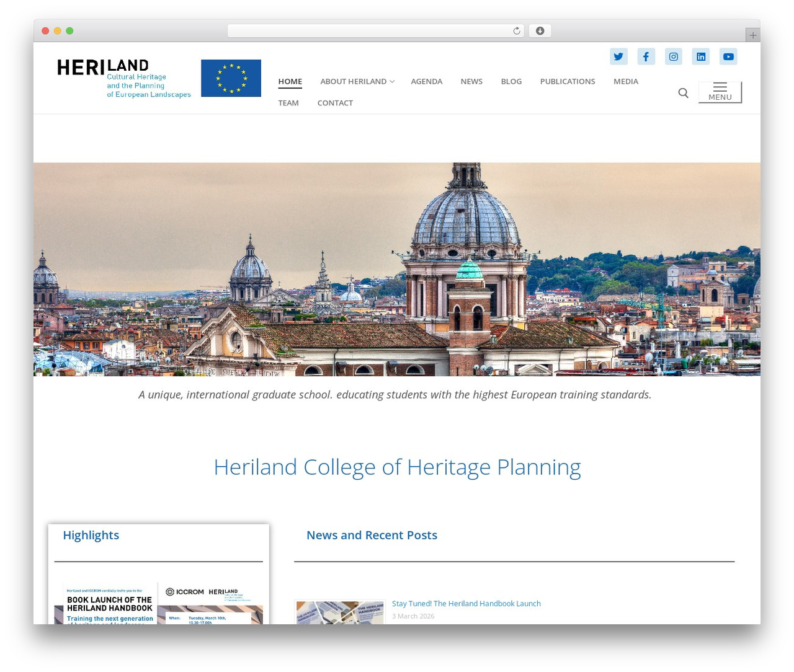Click the search magnifier icon
Screen dimensions: 794x672
(683, 93)
